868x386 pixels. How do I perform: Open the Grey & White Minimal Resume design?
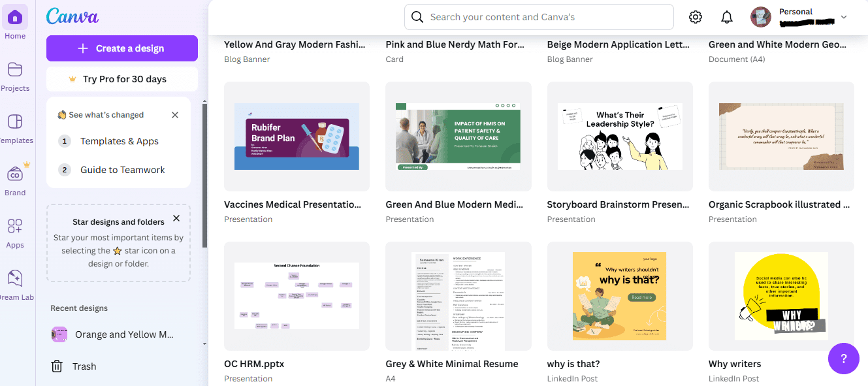(x=458, y=296)
